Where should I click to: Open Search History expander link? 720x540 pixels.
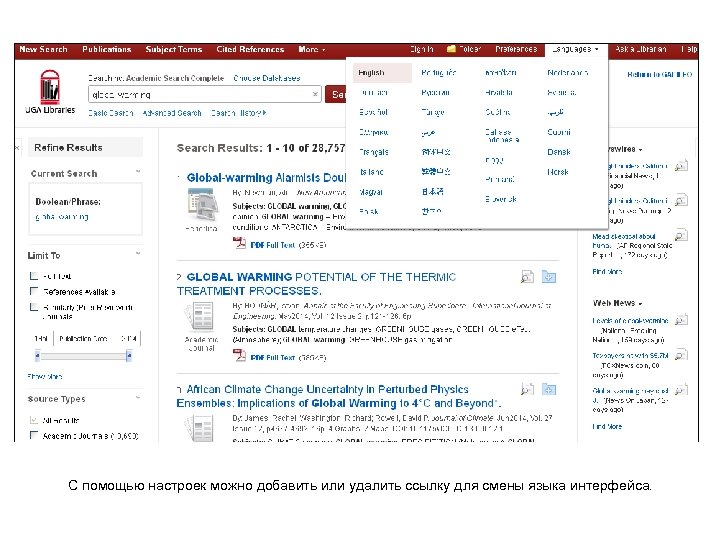coord(239,112)
